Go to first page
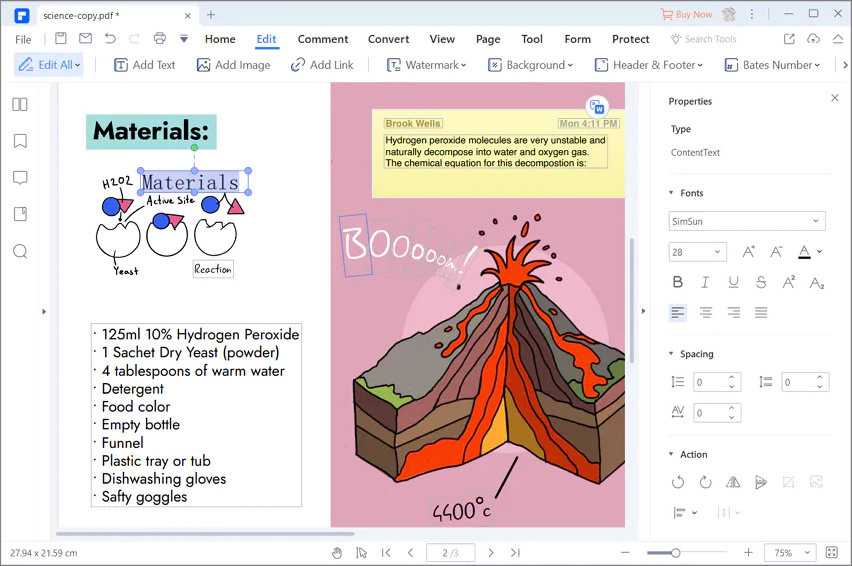852x566 pixels. coord(386,553)
